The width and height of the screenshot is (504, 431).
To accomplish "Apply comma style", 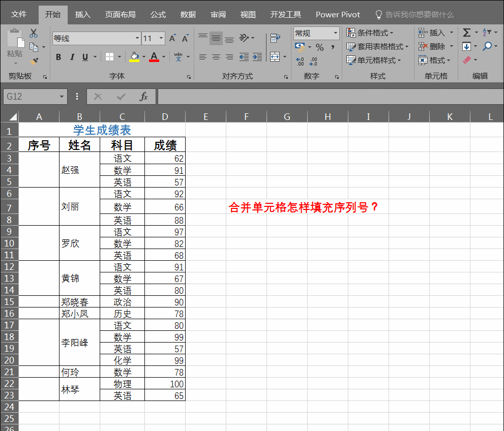I will pyautogui.click(x=333, y=47).
